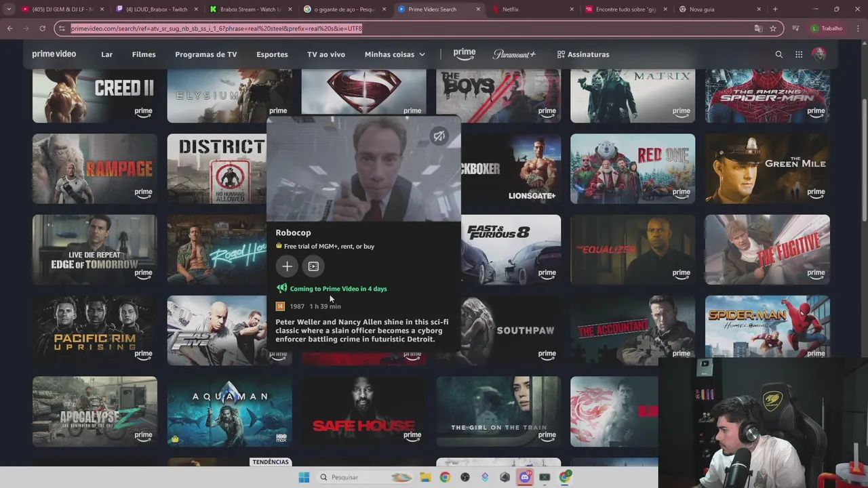
Task: Open Discord from taskbar
Action: pos(524,477)
